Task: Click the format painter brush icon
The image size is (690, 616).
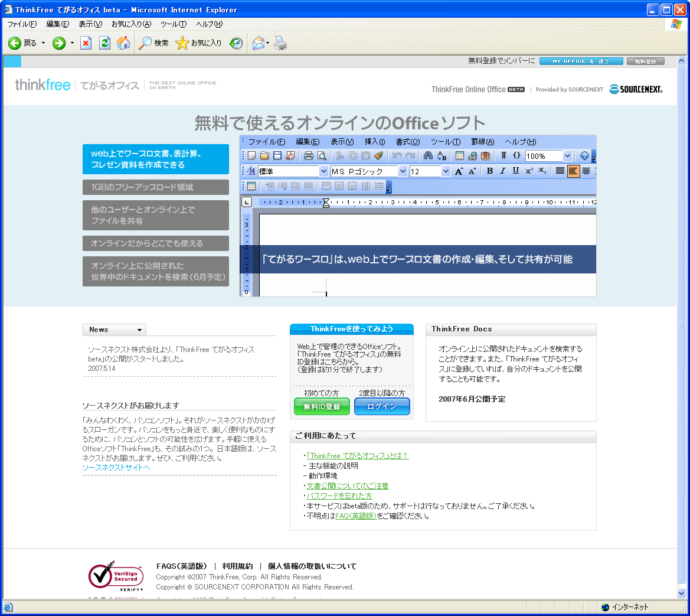Action: coord(378,155)
